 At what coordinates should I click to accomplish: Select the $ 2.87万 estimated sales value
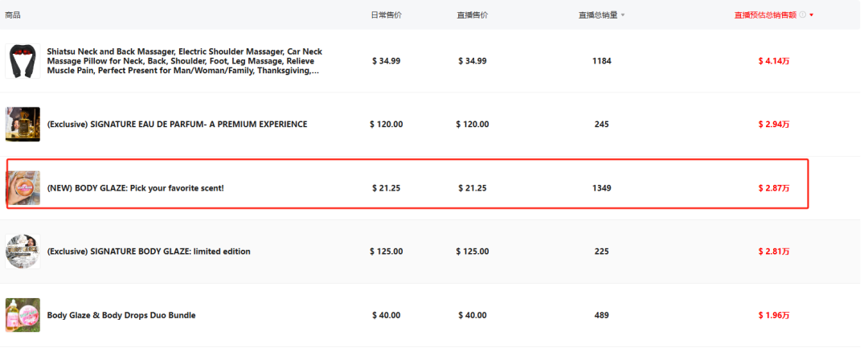tap(774, 188)
